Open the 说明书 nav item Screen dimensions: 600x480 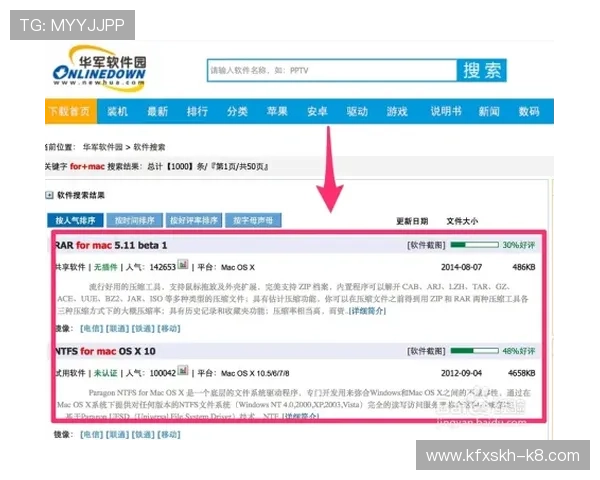446,111
